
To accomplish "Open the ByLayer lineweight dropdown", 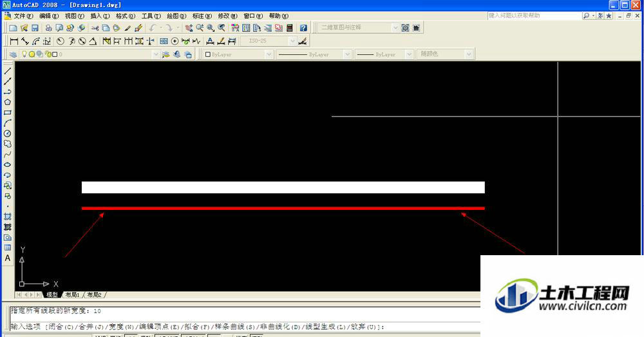I will (x=409, y=54).
